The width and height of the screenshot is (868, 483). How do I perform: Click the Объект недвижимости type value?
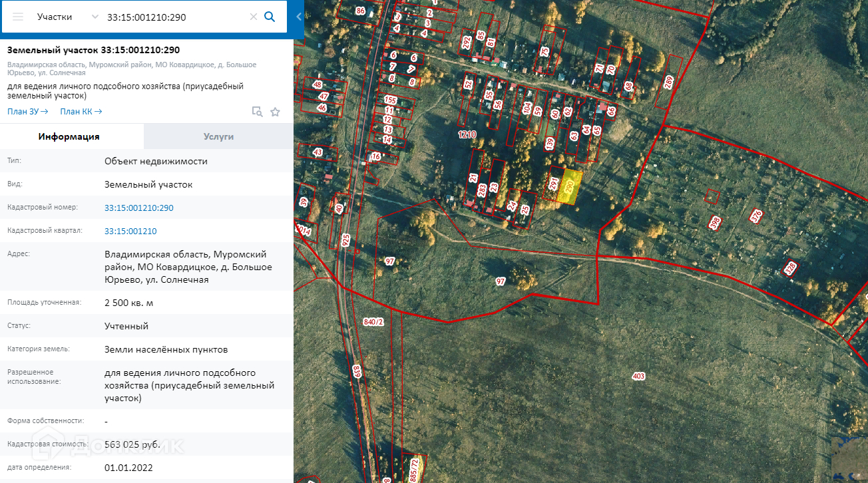point(156,162)
